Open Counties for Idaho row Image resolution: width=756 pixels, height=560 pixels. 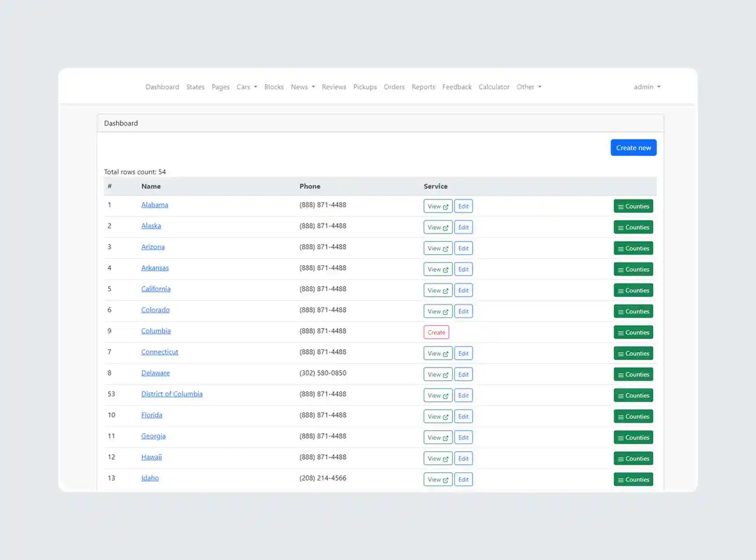click(633, 479)
